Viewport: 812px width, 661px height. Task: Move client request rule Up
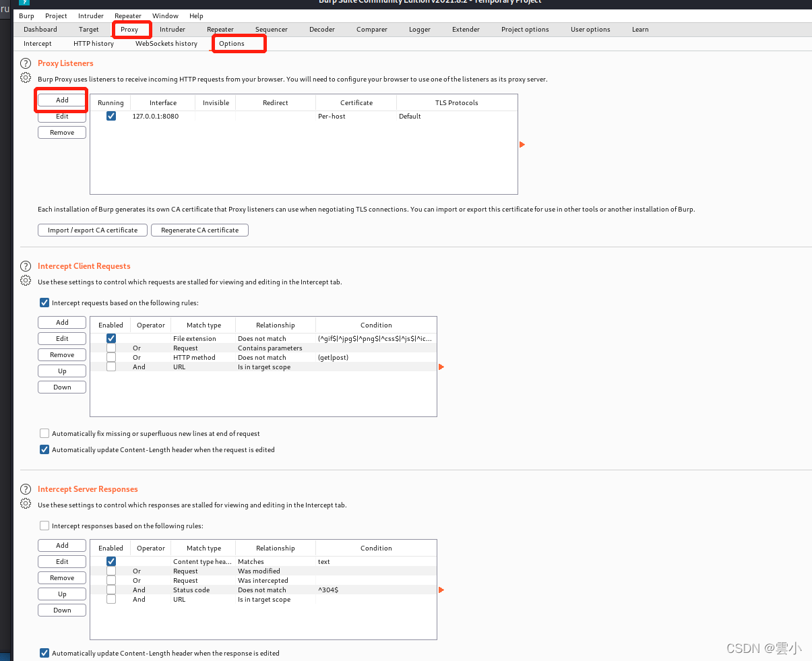[62, 371]
